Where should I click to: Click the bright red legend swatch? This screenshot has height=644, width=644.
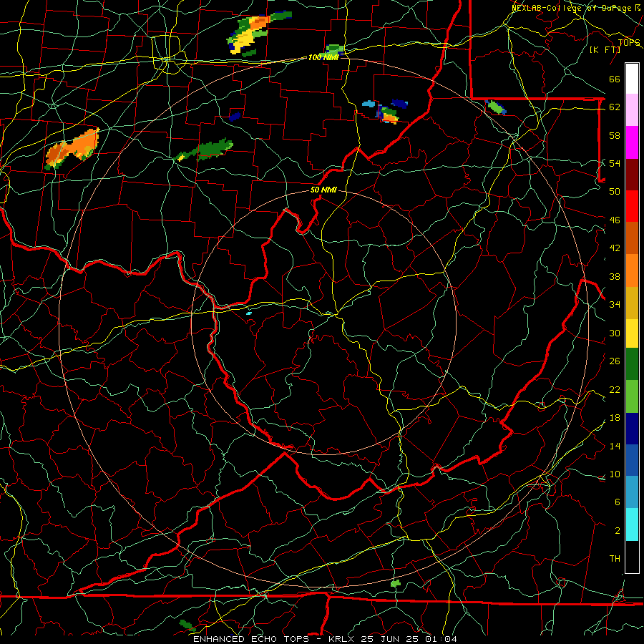click(x=632, y=206)
